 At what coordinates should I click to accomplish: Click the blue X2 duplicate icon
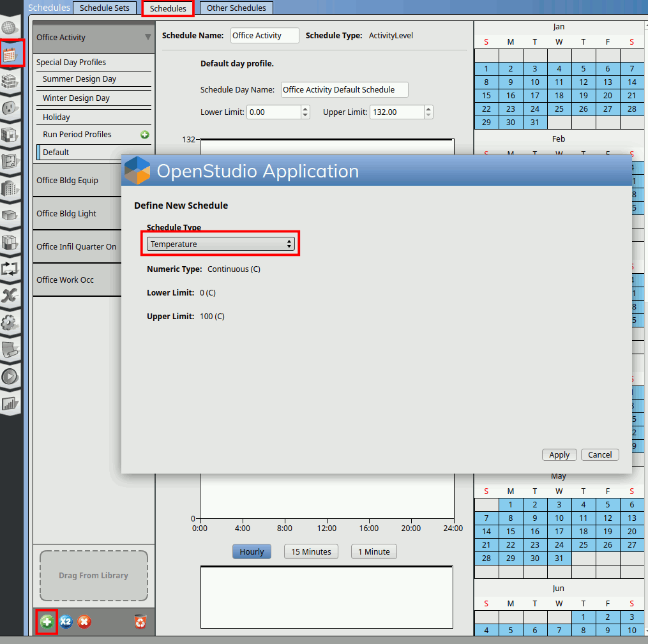[x=66, y=622]
